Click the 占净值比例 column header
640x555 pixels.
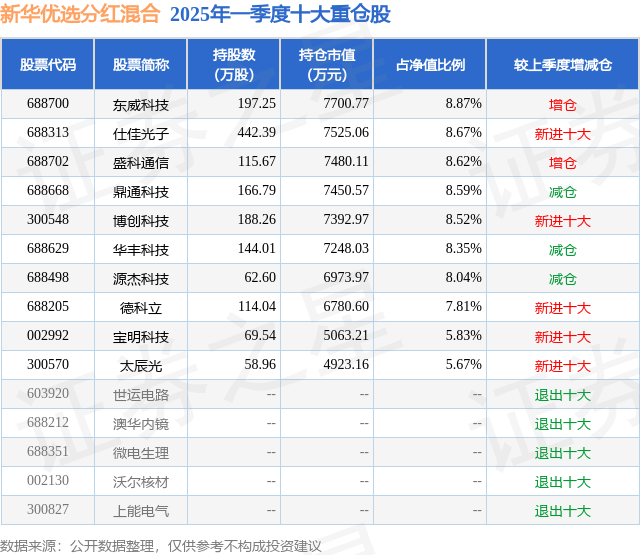430,64
